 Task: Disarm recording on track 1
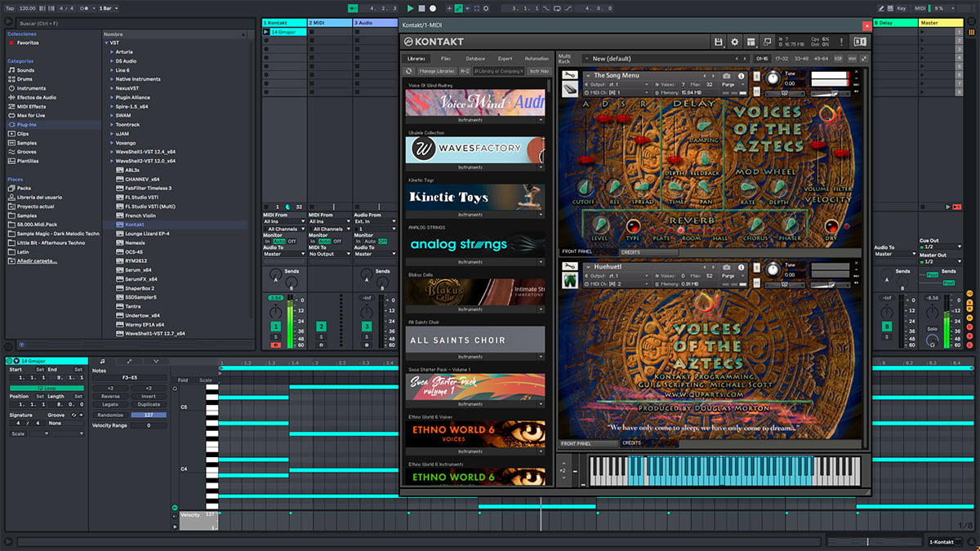276,344
